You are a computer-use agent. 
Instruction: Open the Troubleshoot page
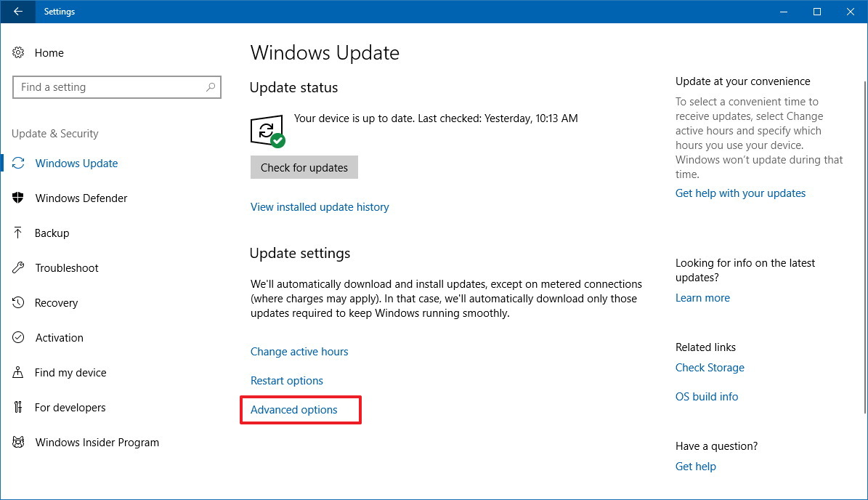(x=66, y=267)
